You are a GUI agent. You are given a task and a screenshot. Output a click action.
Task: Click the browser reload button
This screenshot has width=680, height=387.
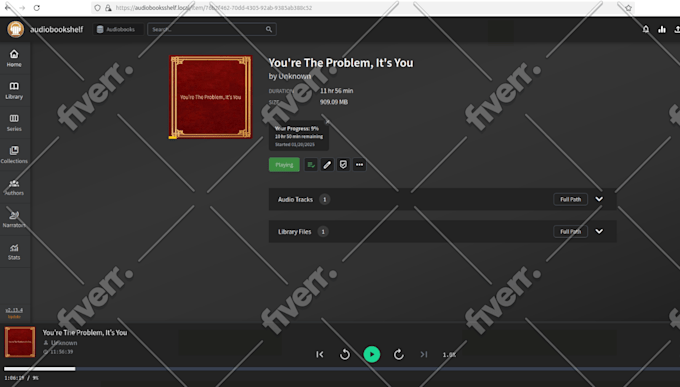coord(37,8)
